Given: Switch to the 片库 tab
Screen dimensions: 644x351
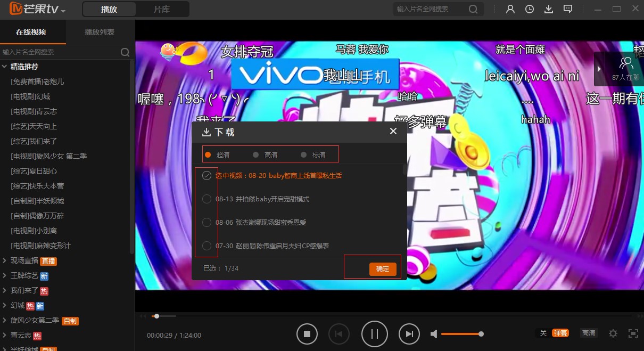Looking at the screenshot, I should pos(163,9).
